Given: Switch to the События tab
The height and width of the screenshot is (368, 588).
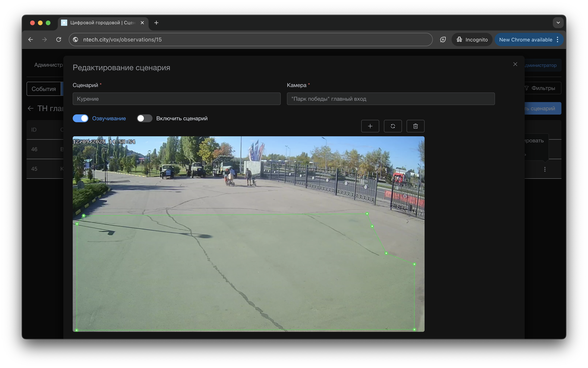Looking at the screenshot, I should tap(44, 89).
